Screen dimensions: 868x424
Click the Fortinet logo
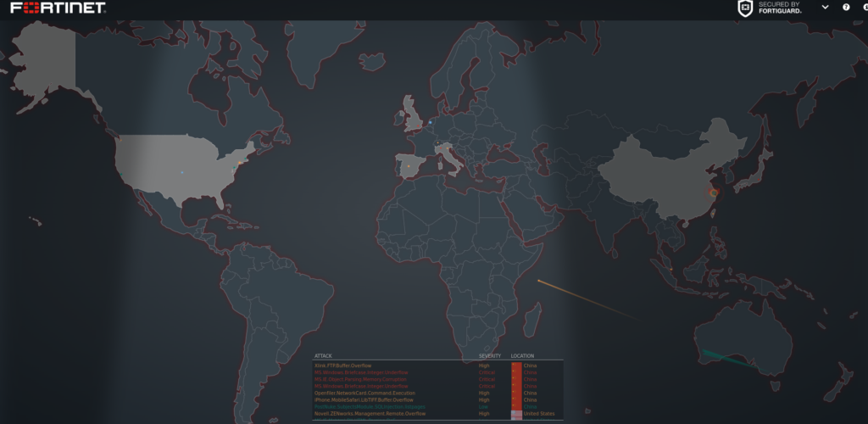tap(58, 8)
